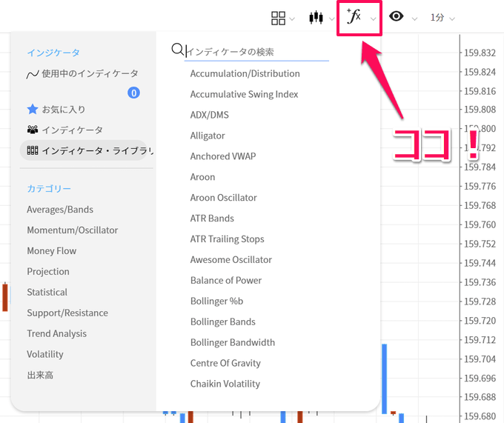Add Alligator indicator

point(208,136)
